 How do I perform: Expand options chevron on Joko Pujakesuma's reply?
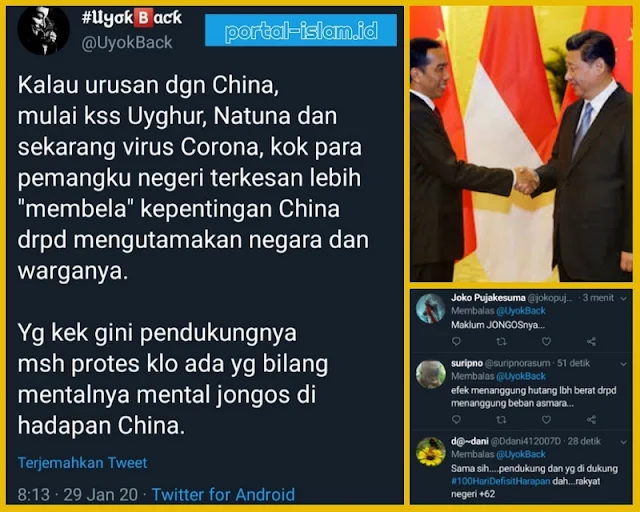pos(623,298)
